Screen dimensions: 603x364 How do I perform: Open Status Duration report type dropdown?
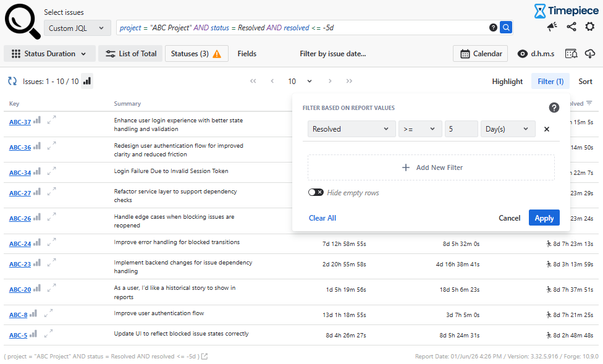point(49,54)
